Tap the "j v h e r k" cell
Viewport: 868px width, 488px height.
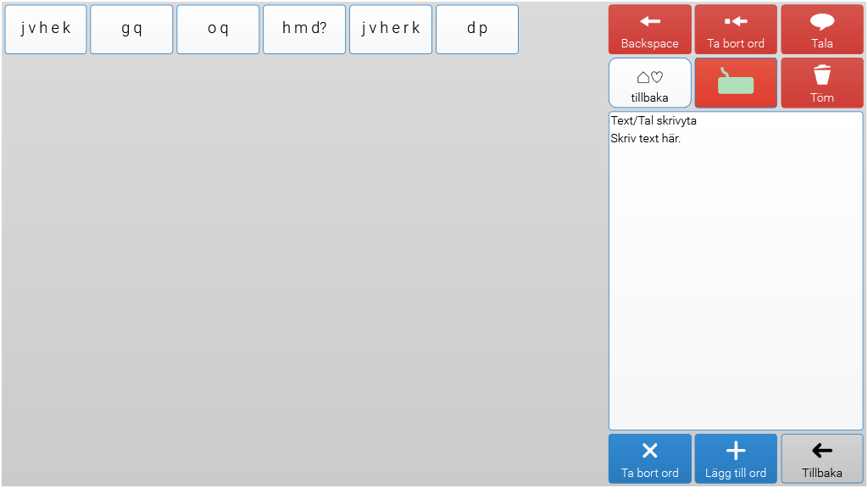[x=391, y=29]
